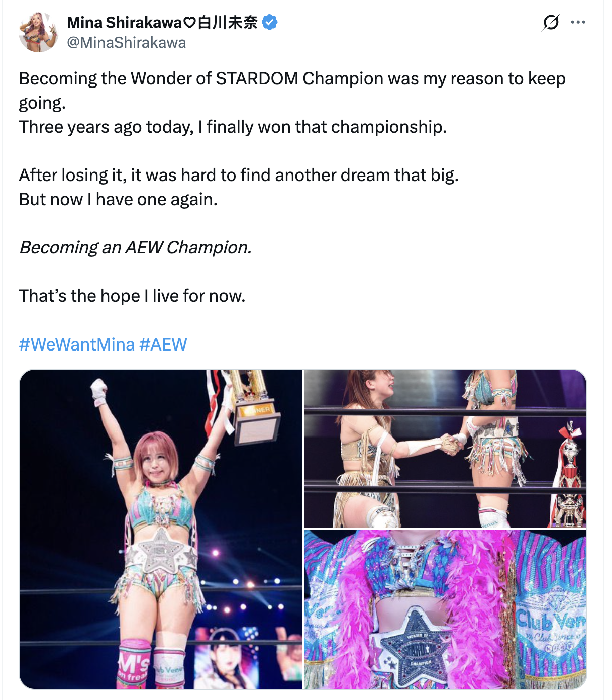View the photo of Mina raising the trophy
This screenshot has height=700, width=612.
(161, 529)
